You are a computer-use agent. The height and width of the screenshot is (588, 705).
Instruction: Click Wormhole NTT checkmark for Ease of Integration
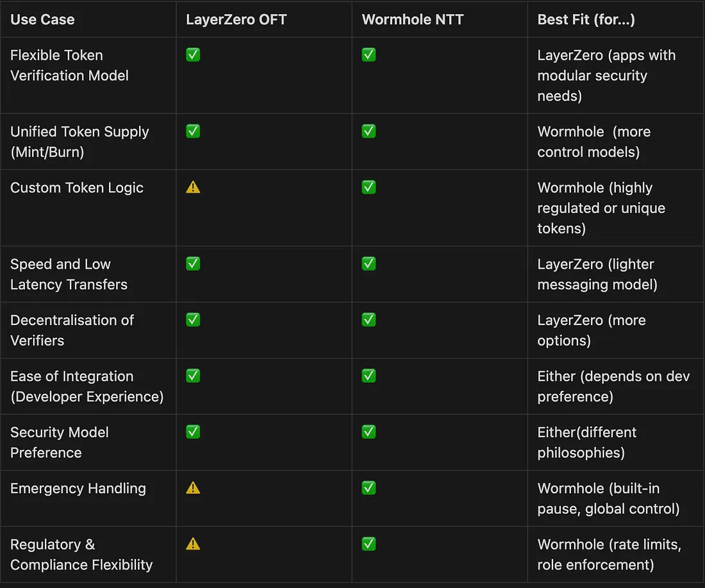point(369,376)
